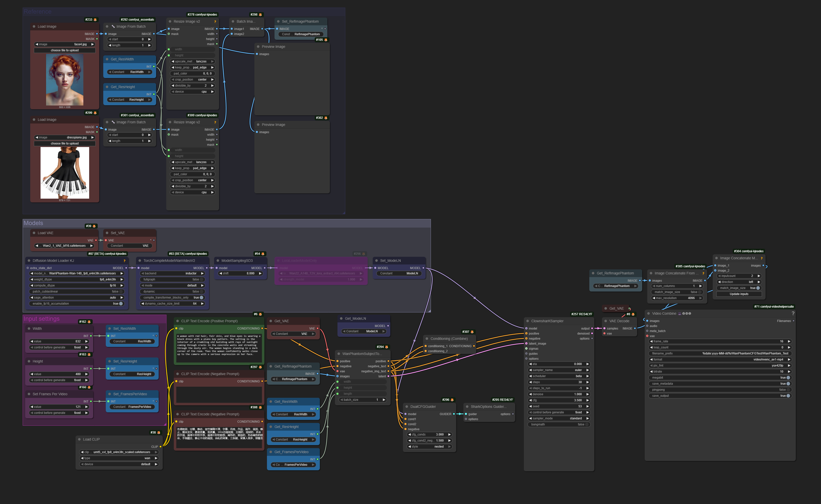Click the help question mark on Video Combine
This screenshot has width=821, height=504.
point(793,313)
